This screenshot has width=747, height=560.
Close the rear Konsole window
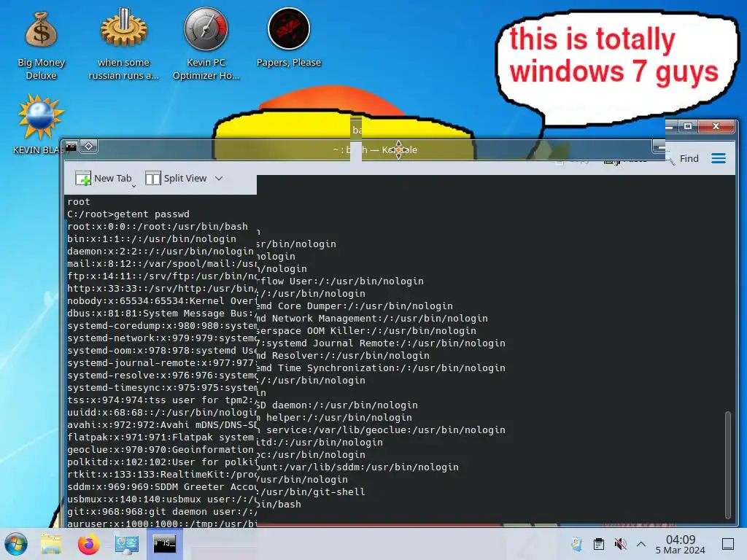point(716,126)
